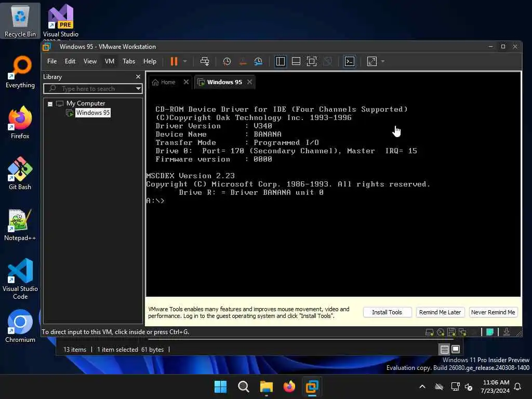This screenshot has height=399, width=532.
Task: Click the VMware Workstation taskbar icon
Action: coord(312,387)
